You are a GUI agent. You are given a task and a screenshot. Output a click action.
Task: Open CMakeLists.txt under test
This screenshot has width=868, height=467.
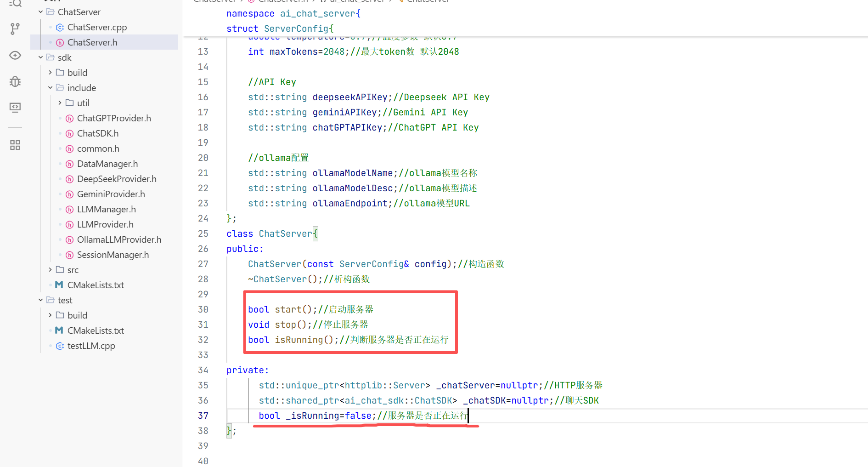[96, 330]
